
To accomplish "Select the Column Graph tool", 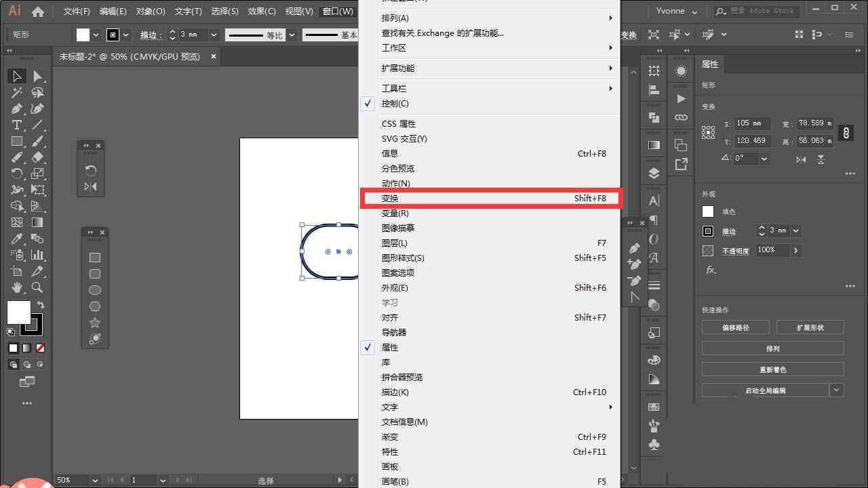I will [38, 256].
